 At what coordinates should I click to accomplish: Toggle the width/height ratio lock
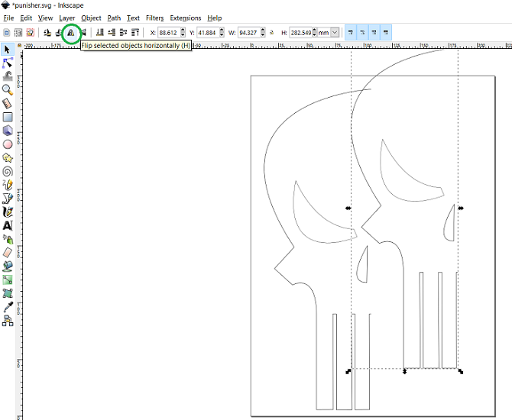tap(272, 33)
